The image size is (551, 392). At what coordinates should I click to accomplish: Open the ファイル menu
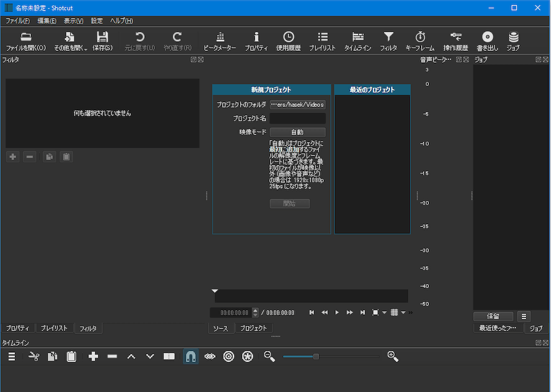coord(17,21)
